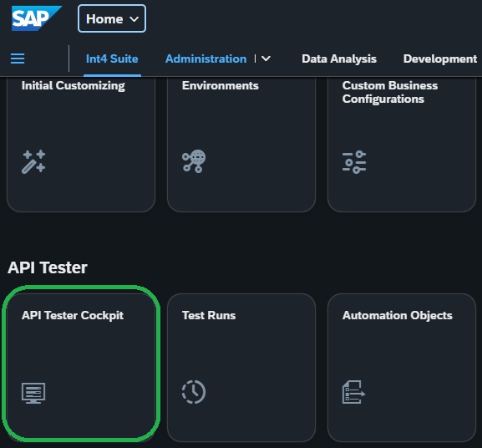Click the API Tester Cockpit tile title

pos(73,316)
